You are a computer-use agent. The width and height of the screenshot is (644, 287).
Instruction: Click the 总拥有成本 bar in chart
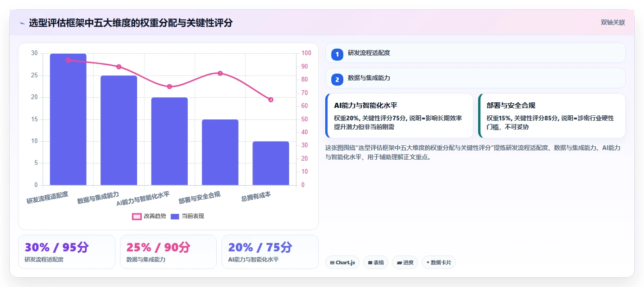[271, 163]
